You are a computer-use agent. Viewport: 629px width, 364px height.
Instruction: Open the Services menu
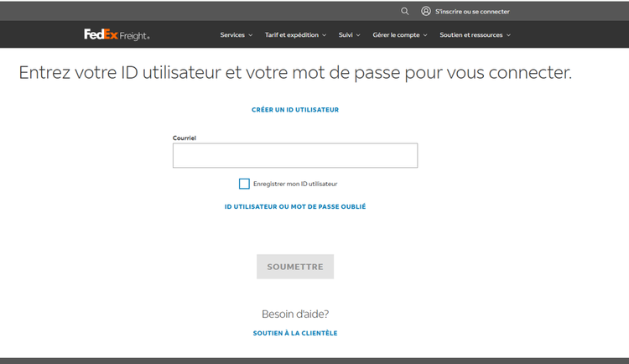pyautogui.click(x=237, y=35)
